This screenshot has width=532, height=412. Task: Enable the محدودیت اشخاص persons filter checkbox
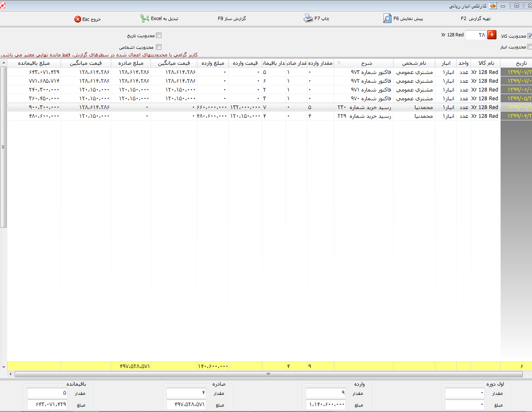coord(159,47)
